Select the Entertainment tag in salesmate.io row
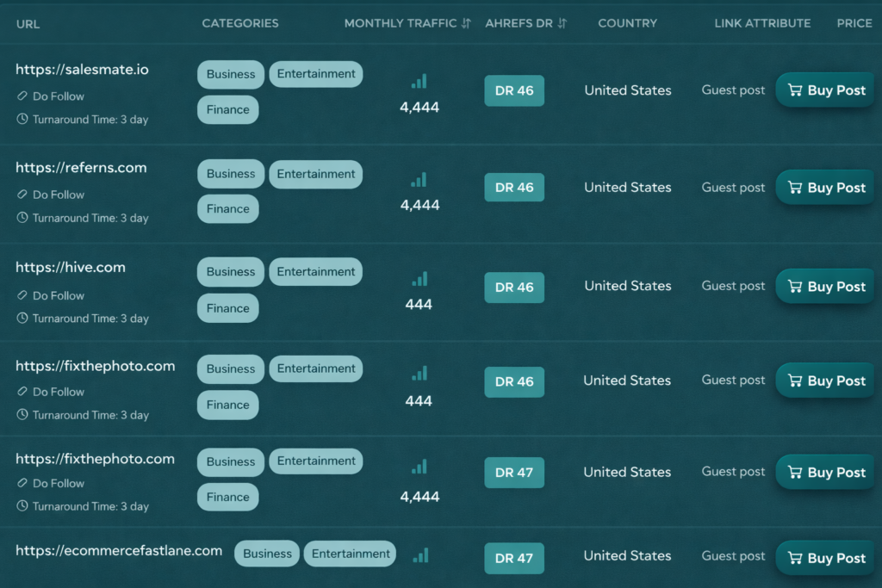Screen dimensions: 882x588 [315, 74]
